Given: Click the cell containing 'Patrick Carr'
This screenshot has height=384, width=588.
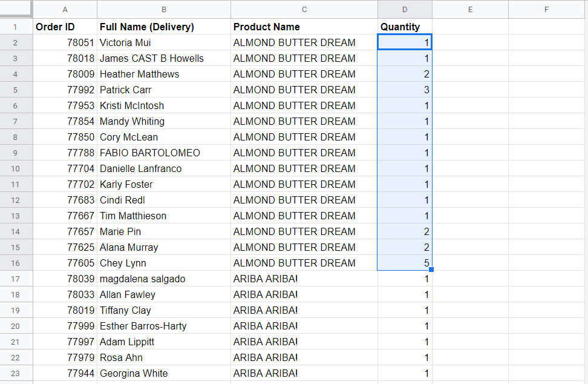Looking at the screenshot, I should click(x=163, y=90).
